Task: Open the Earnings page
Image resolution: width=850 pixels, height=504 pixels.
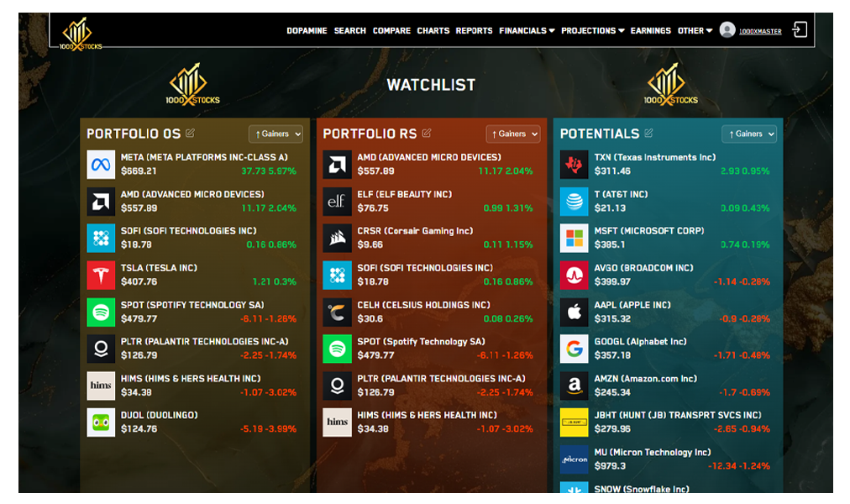Action: (x=650, y=31)
